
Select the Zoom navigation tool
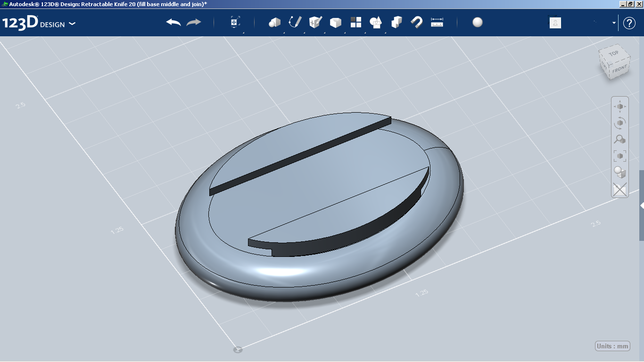click(620, 140)
